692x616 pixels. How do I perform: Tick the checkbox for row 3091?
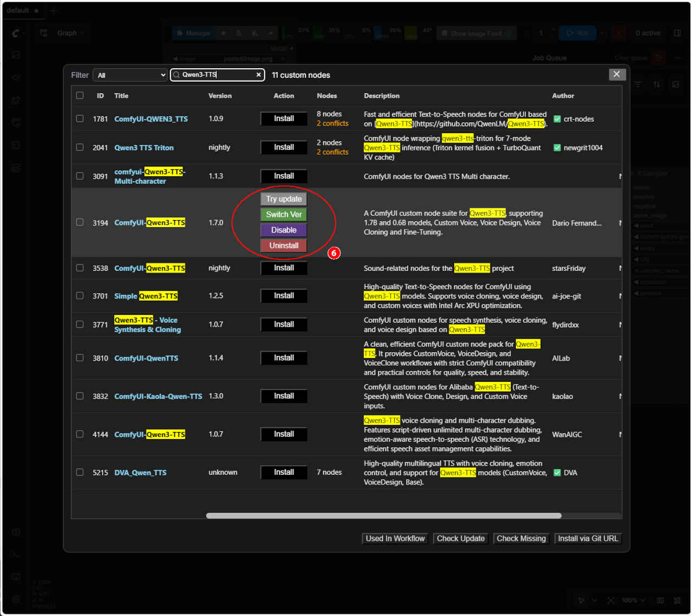pos(80,176)
